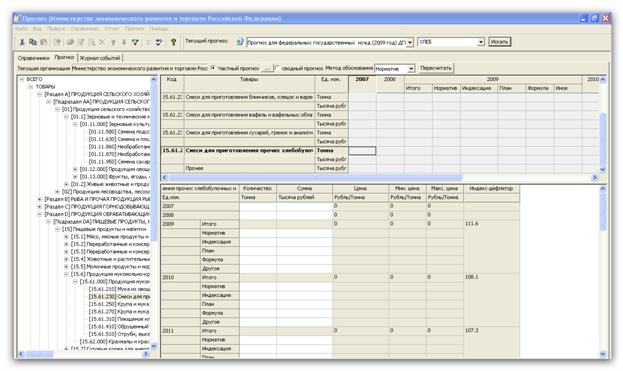Screen dimensions: 623x371
Task: Click the Copy toolbar icon
Action: 33,42
